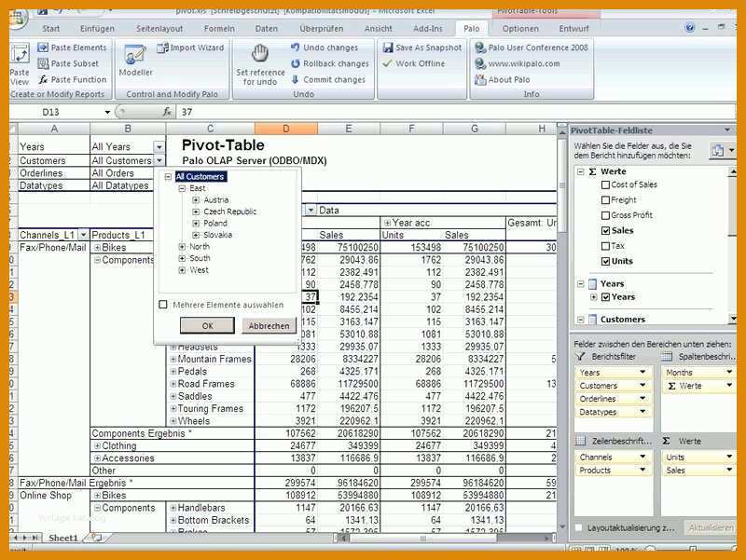Click the Commit changes icon
The height and width of the screenshot is (560, 746).
(296, 79)
